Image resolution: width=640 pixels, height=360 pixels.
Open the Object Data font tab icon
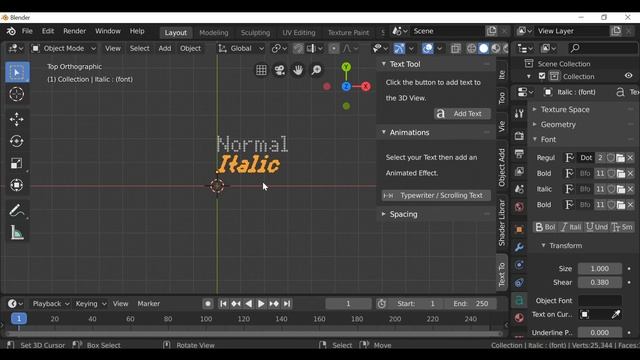tap(519, 300)
